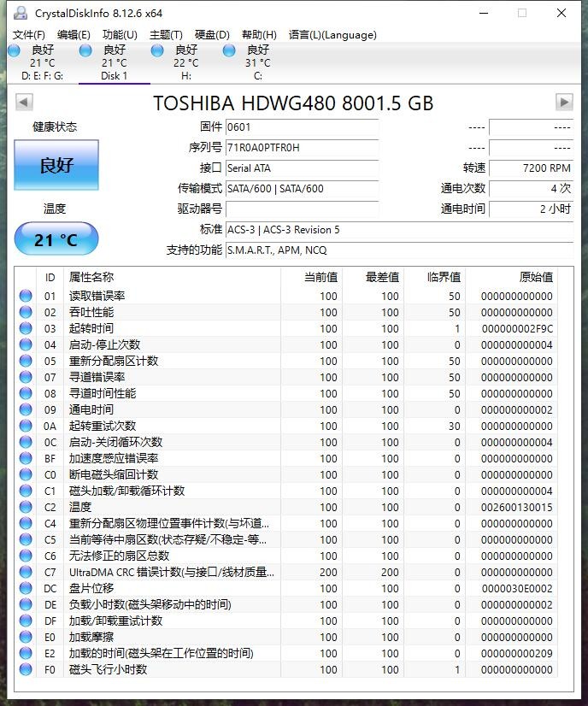Screen dimensions: 588x706
Task: Click blue status dot of attribute E0 加载摩擦
Action: (26, 637)
